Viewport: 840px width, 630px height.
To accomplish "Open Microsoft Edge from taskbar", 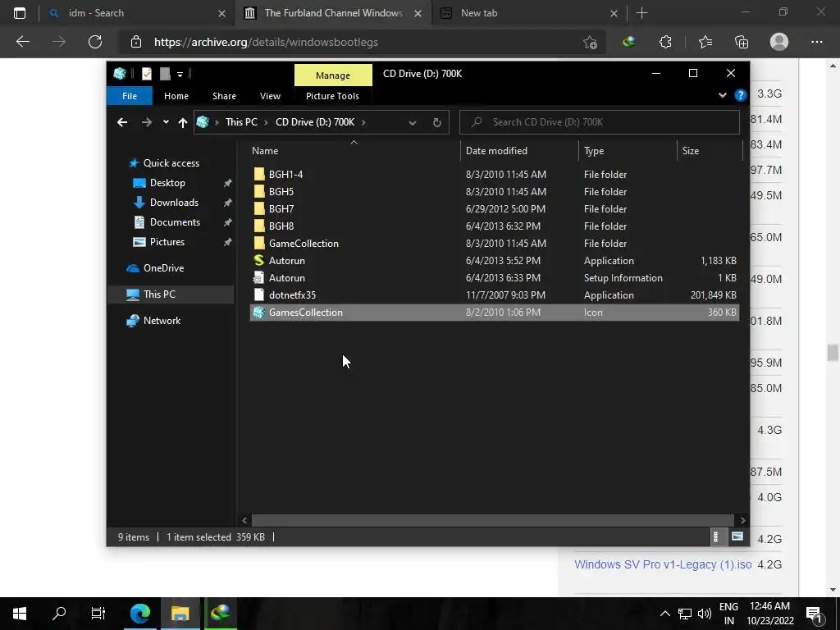I will click(139, 614).
